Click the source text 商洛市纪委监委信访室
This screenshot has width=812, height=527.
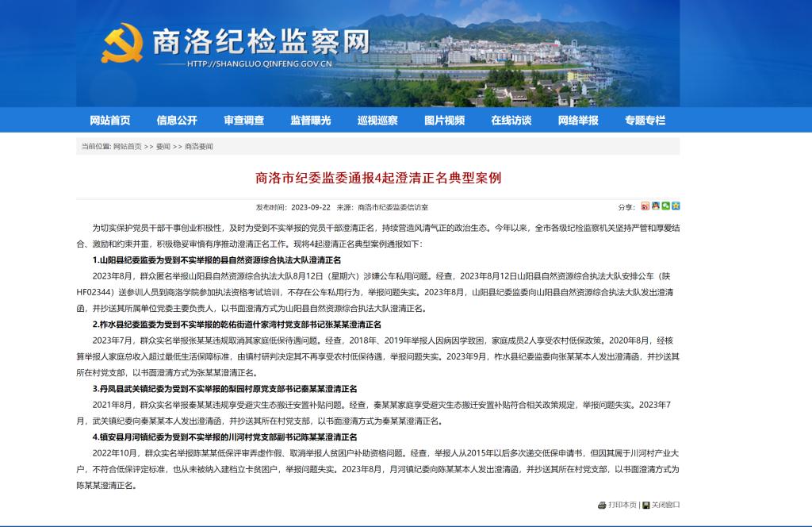point(393,207)
